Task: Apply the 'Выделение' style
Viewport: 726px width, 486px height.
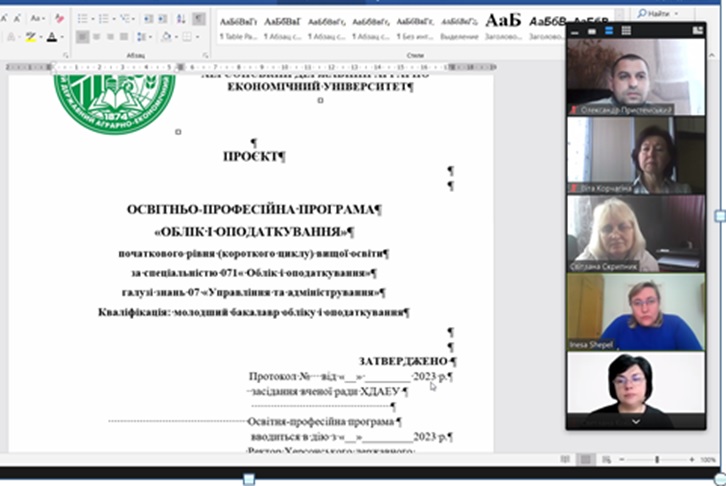Action: point(459,28)
